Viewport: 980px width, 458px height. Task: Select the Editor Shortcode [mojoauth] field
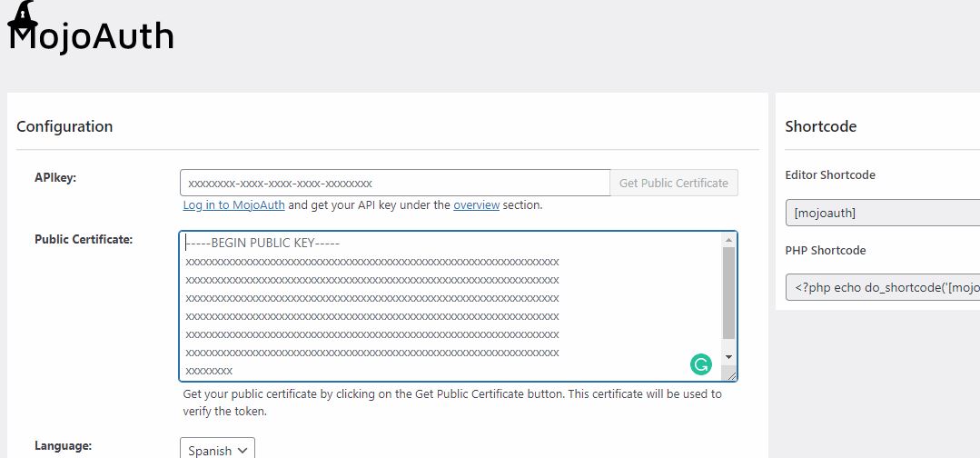[883, 213]
